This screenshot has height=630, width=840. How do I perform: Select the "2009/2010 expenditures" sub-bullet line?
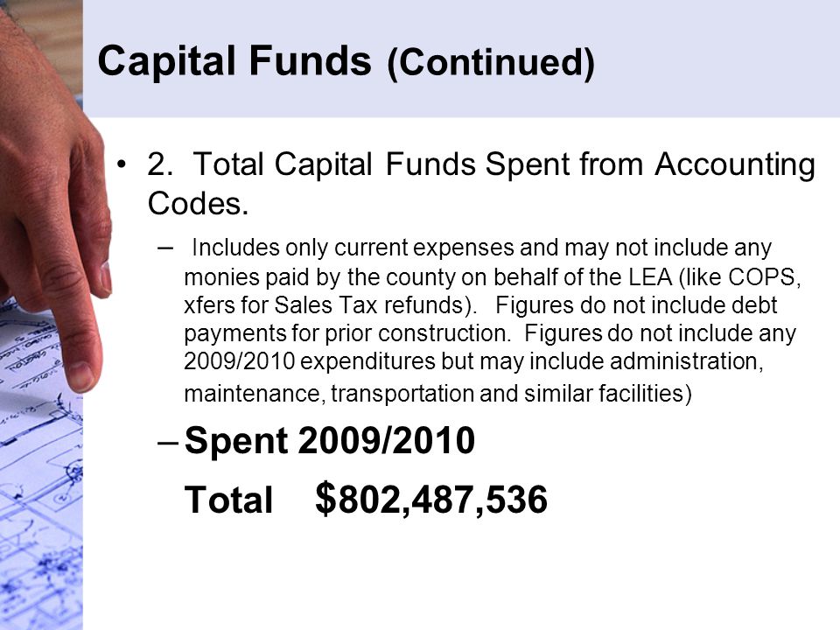[473, 361]
